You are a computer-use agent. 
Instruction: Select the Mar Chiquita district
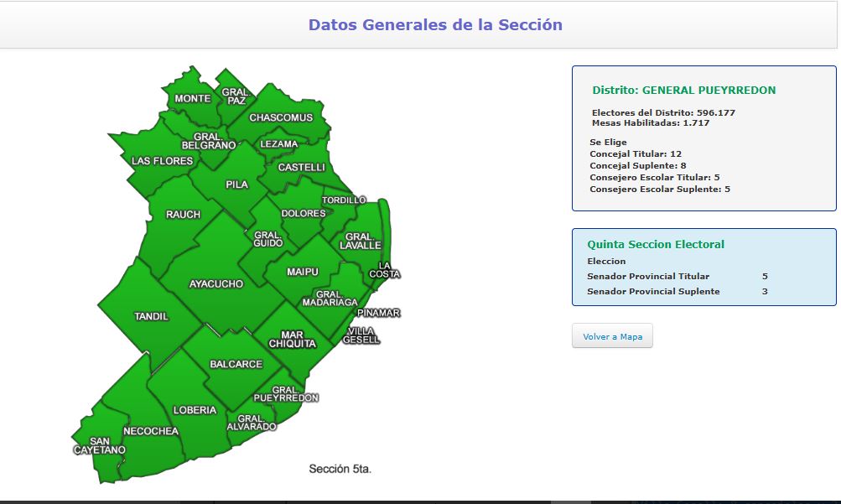pos(298,339)
